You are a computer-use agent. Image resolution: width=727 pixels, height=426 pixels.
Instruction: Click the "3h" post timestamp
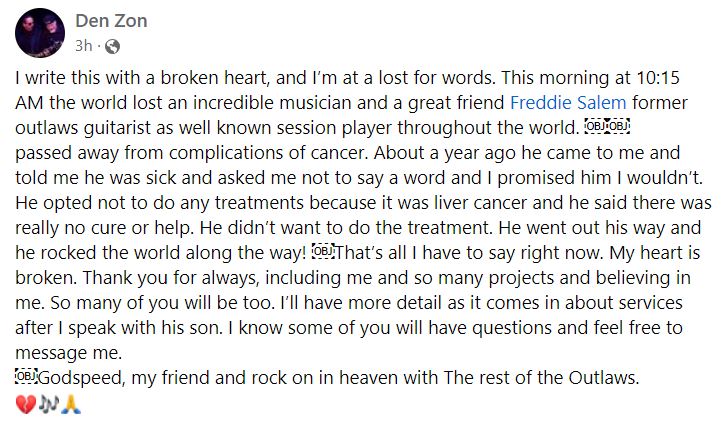click(85, 46)
